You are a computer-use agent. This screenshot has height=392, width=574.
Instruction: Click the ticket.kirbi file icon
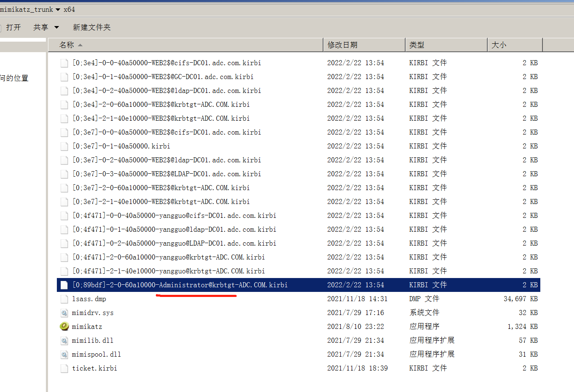(64, 368)
